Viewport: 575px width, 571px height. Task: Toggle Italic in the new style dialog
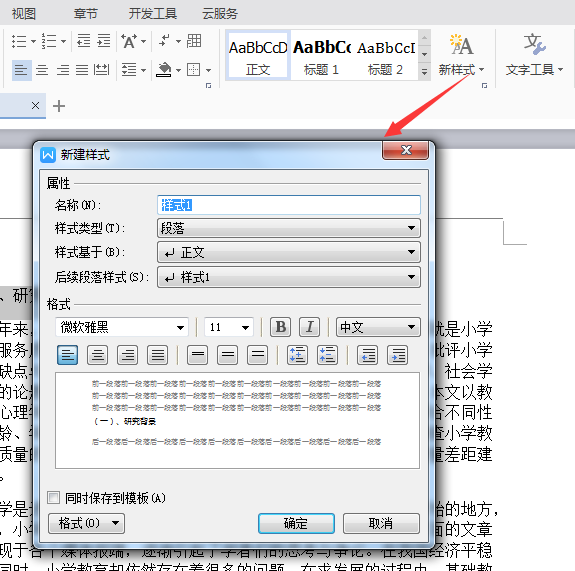tap(310, 327)
